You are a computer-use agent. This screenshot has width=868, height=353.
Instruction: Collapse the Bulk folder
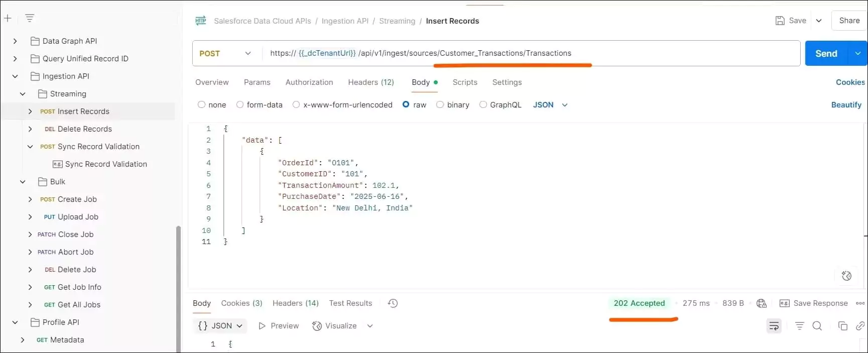point(23,182)
